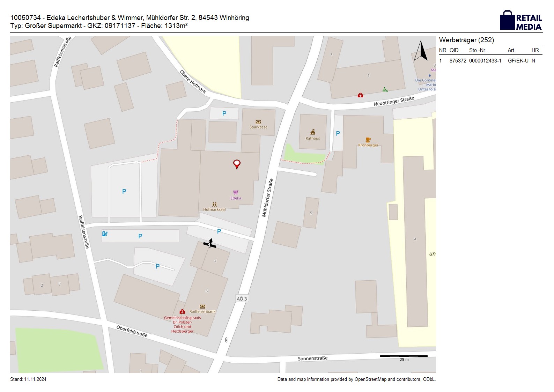
Task: Click the red location pin on the Edeka building
Action: pos(237,164)
